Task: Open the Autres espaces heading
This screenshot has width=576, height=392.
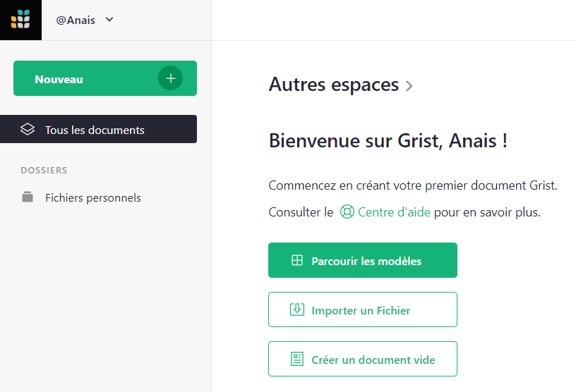Action: (x=334, y=85)
